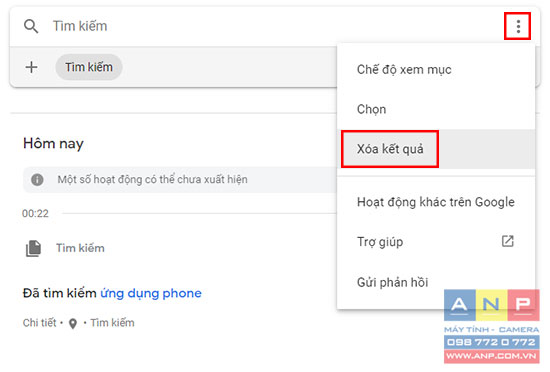Click the Tìm kiếm product label at 00:22
Image resolution: width=550 pixels, height=372 pixels.
point(80,248)
